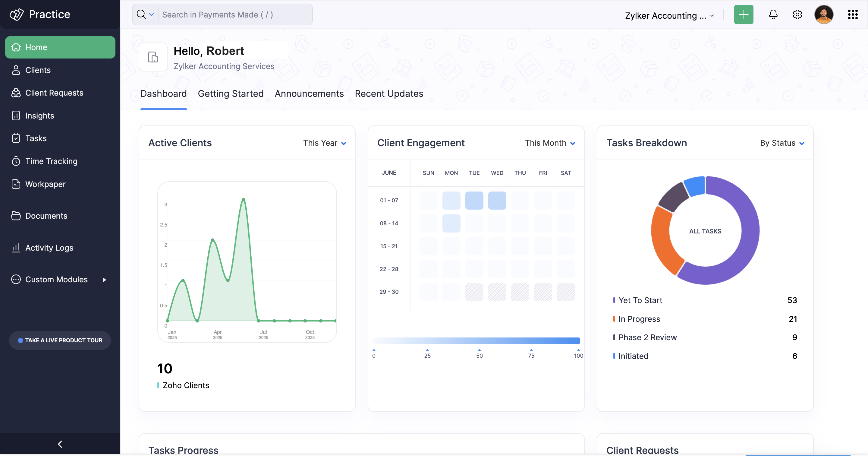The height and width of the screenshot is (456, 868).
Task: Collapse the sidebar with the chevron
Action: pos(60,444)
